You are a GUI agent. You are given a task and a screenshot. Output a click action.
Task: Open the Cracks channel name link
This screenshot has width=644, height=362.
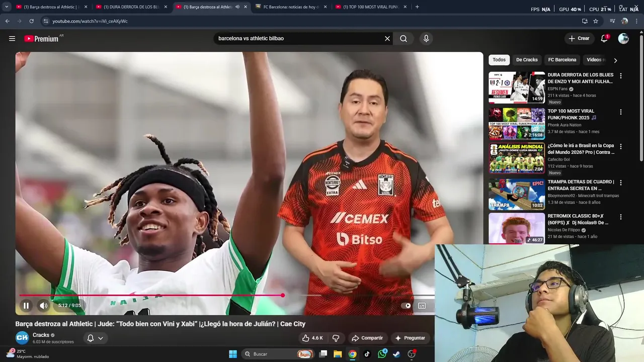[41, 335]
